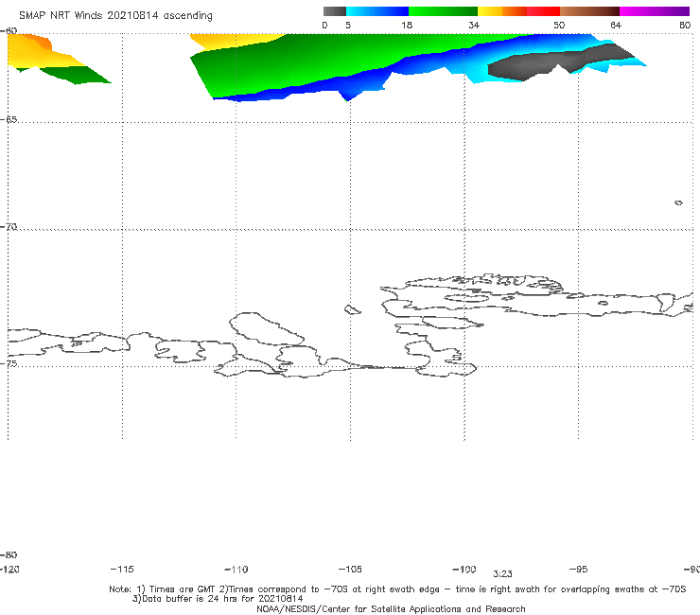The width and height of the screenshot is (700, 615).
Task: Click the yellow-orange segment of the color bar
Action: click(502, 11)
